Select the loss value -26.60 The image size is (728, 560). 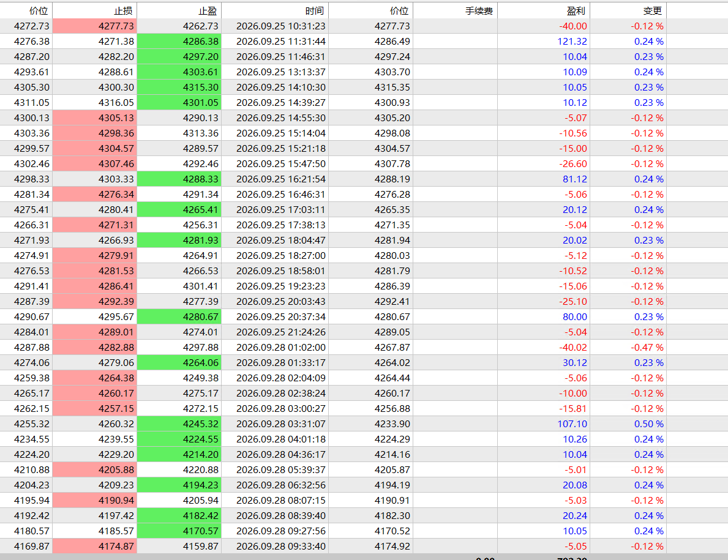coord(573,164)
